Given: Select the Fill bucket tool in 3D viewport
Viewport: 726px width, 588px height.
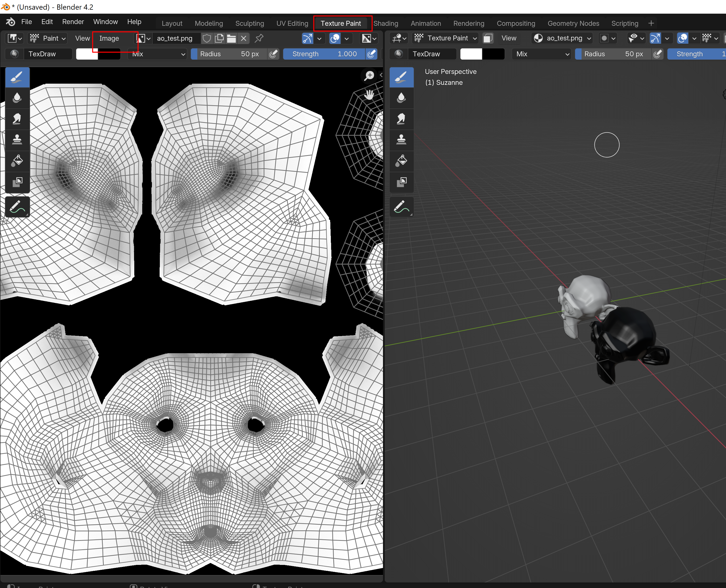Looking at the screenshot, I should click(x=401, y=161).
